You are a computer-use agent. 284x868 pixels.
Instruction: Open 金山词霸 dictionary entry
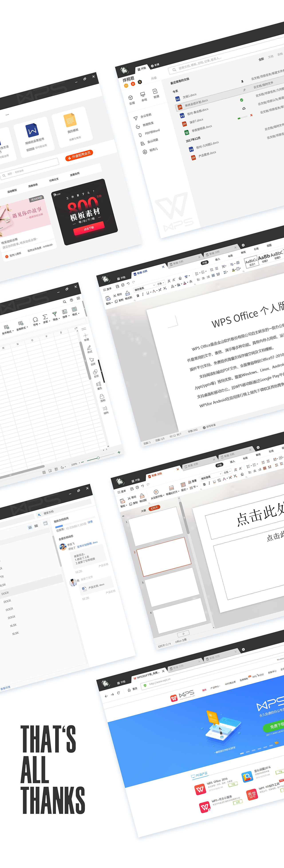pyautogui.click(x=150, y=142)
